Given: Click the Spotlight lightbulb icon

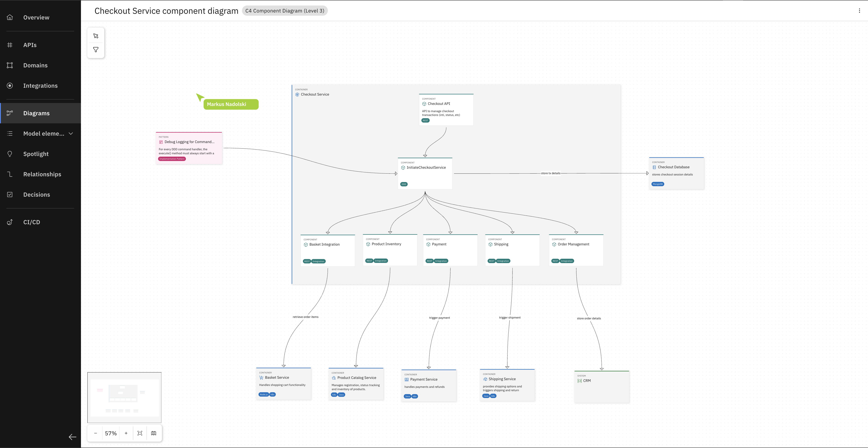Looking at the screenshot, I should (10, 154).
